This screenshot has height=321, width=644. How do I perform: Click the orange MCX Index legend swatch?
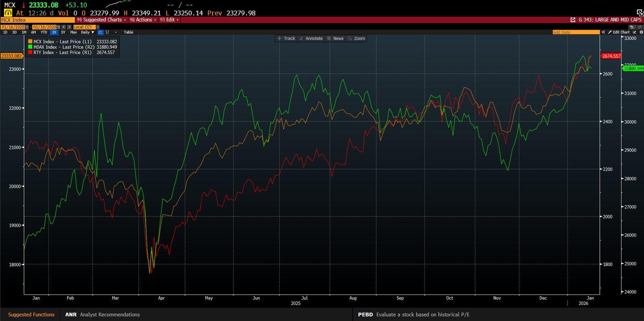coord(30,41)
